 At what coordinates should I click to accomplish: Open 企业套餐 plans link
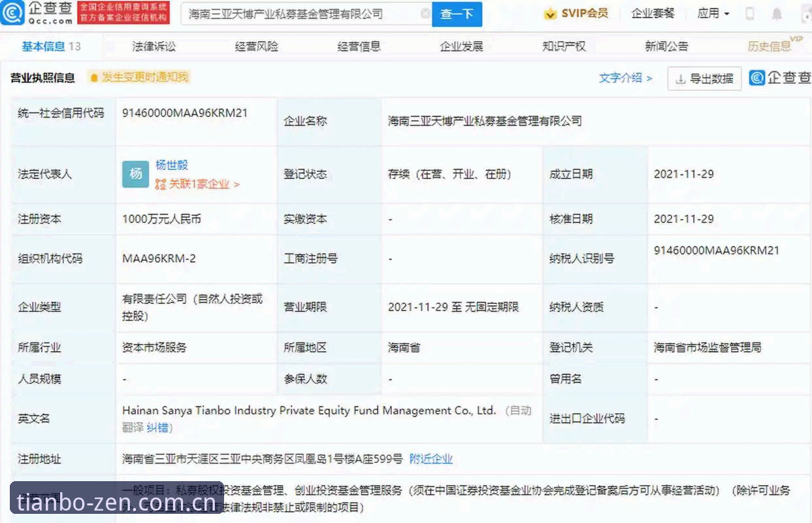pyautogui.click(x=653, y=13)
